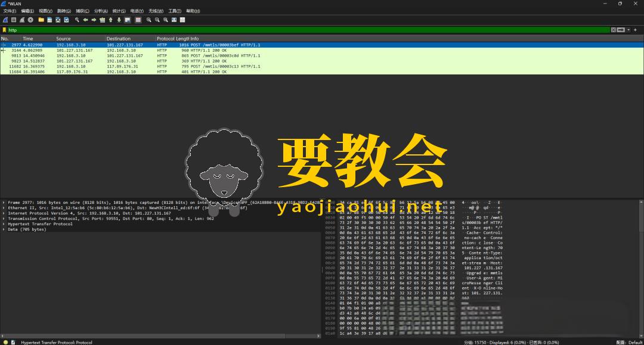This screenshot has width=644, height=345.
Task: Open expert information status icon
Action: click(x=5, y=342)
